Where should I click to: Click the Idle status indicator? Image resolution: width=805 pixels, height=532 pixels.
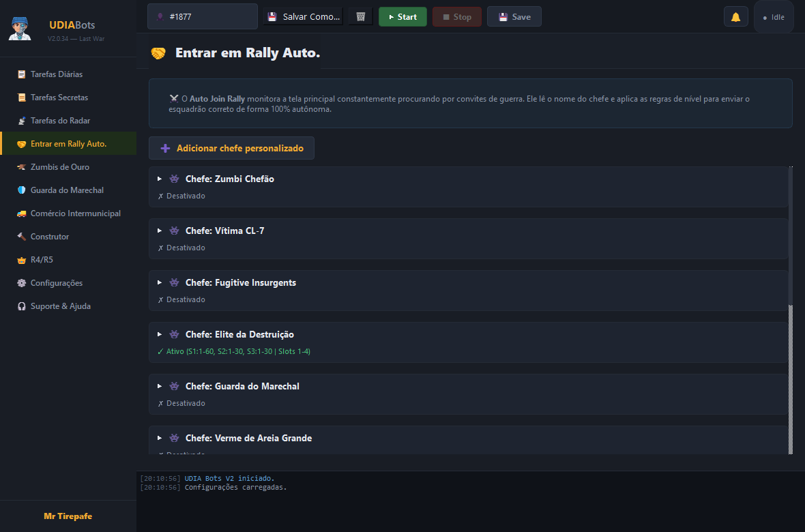point(774,17)
